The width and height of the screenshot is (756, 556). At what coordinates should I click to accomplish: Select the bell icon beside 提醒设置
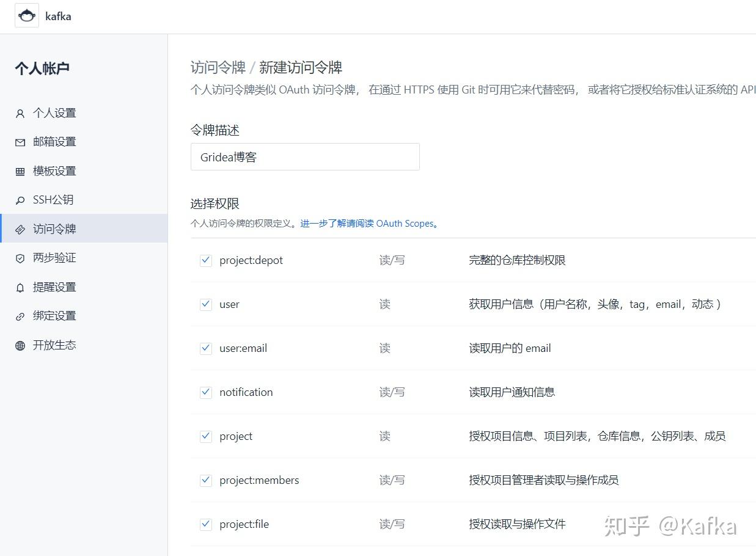[x=21, y=287]
